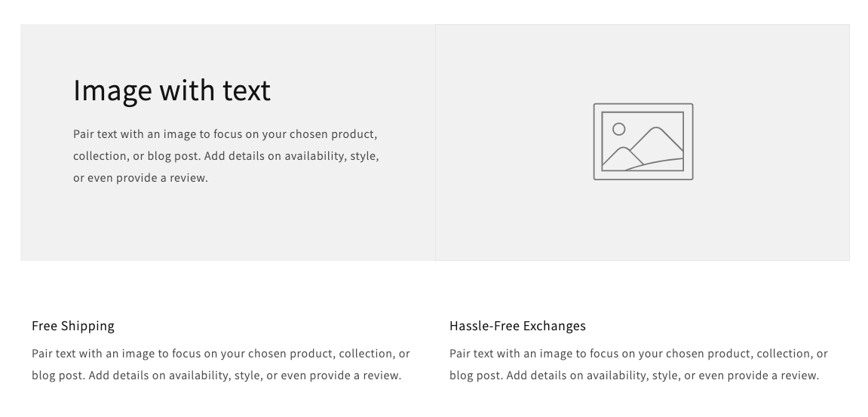Open the Hassle-Free Exchanges heading
This screenshot has height=417, width=868.
(x=517, y=326)
